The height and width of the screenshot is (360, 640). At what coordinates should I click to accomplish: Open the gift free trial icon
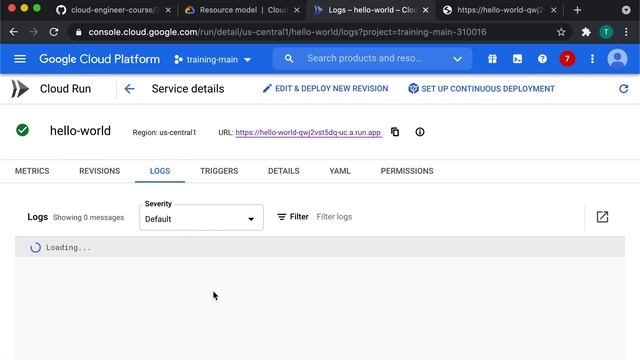492,59
